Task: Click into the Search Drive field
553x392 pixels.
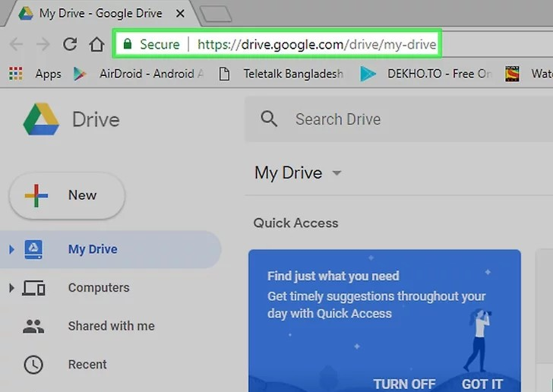Action: point(395,119)
